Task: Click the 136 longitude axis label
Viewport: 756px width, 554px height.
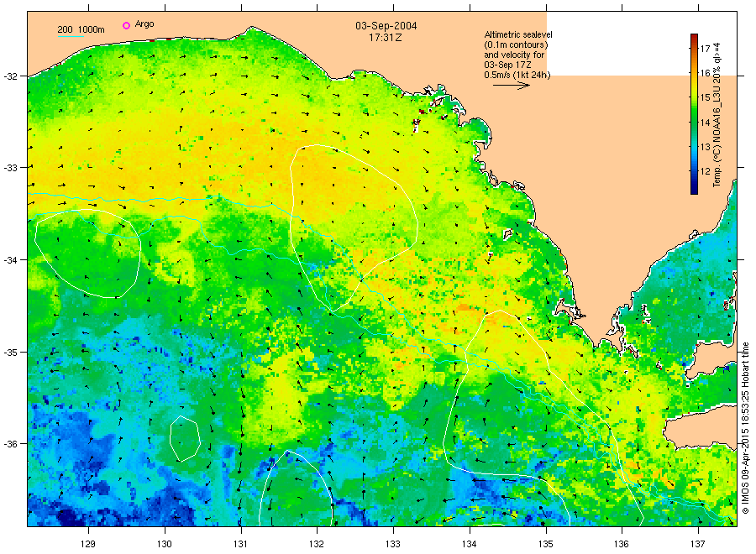Action: [x=622, y=545]
